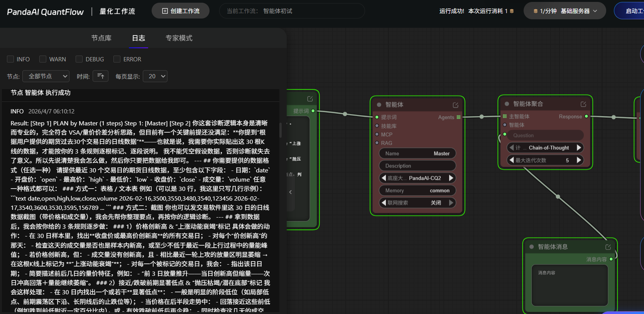Image resolution: width=644 pixels, height=314 pixels.
Task: Click the time sort order icon
Action: tap(101, 76)
